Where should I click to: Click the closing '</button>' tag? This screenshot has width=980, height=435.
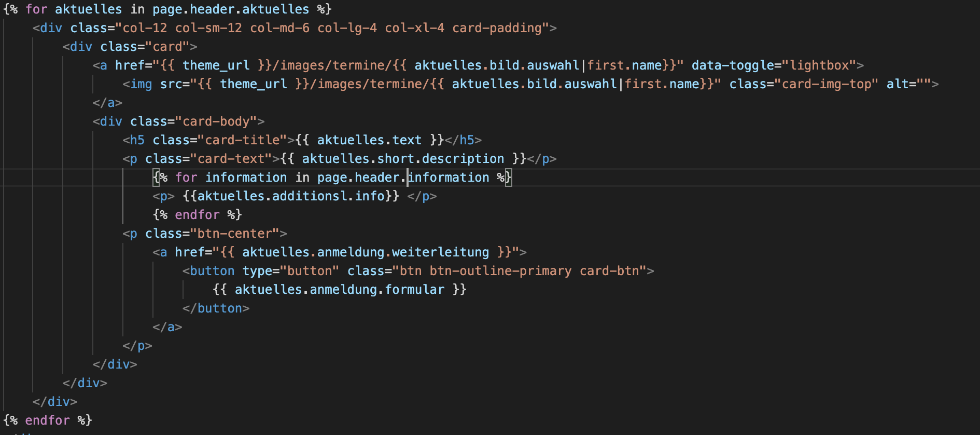pyautogui.click(x=216, y=308)
